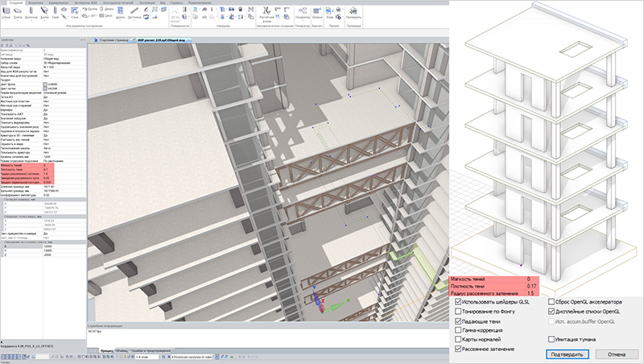Open the Армирование ribbon tab
Screen dimensions: 644x364
point(58,2)
